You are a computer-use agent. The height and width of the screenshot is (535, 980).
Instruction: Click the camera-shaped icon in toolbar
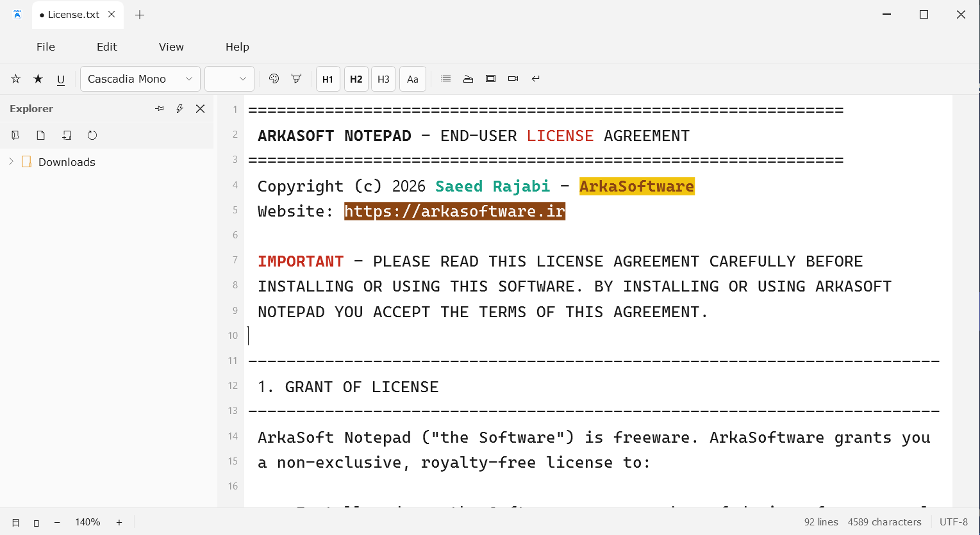[513, 79]
